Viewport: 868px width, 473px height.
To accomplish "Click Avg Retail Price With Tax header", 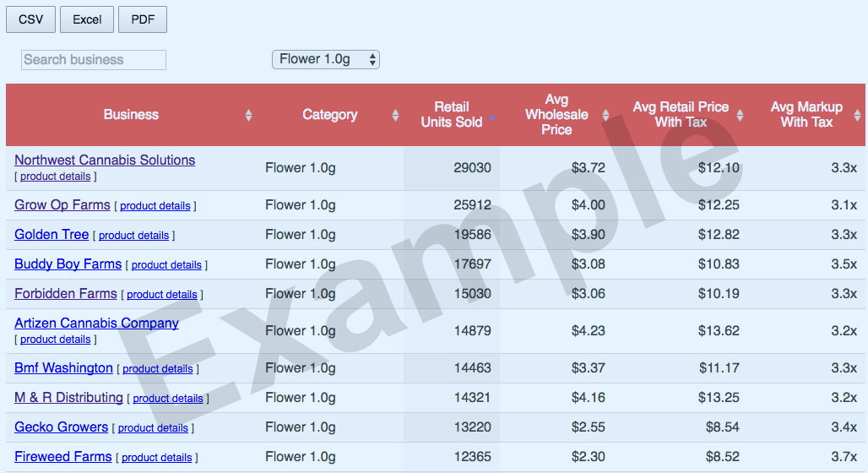I will click(x=681, y=115).
